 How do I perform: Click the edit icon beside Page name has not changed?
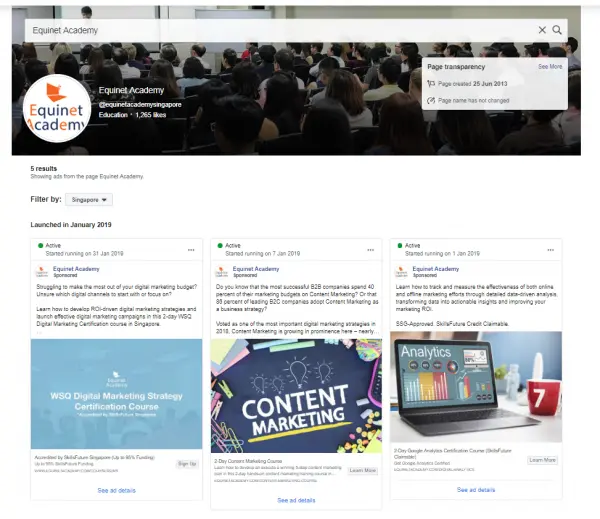[x=431, y=100]
